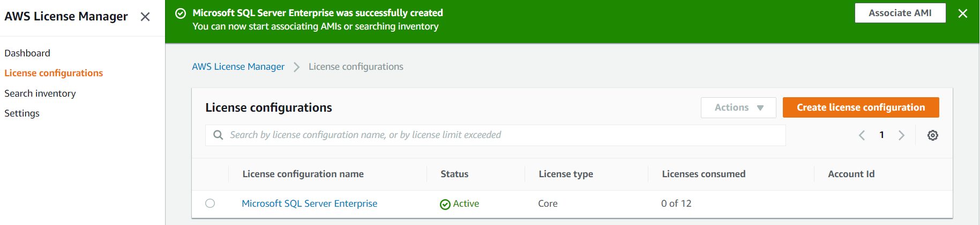Dismiss the green success banner
This screenshot has width=980, height=225.
[963, 13]
